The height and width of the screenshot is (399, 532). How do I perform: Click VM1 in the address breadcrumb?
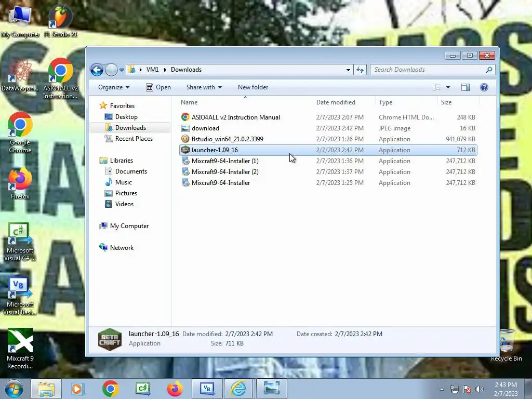pyautogui.click(x=152, y=70)
